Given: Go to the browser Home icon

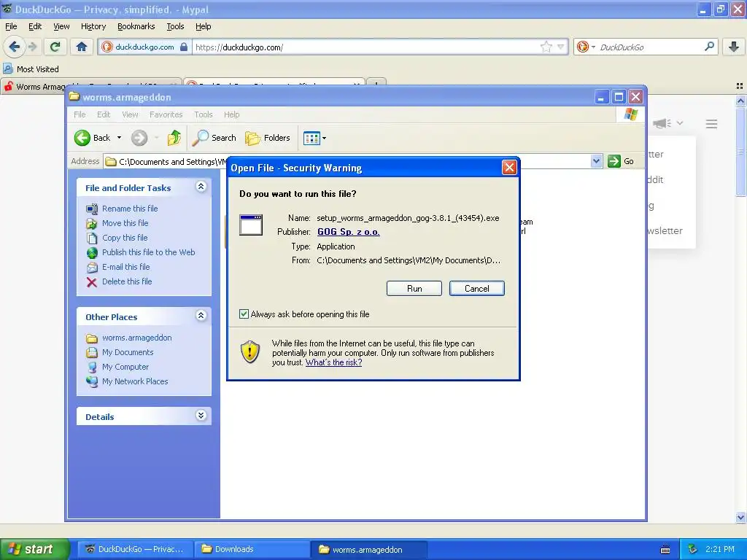Looking at the screenshot, I should pos(82,47).
